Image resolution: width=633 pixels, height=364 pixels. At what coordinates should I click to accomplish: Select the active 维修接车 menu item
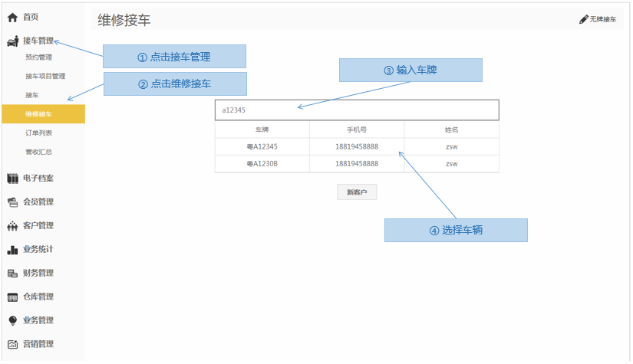(x=39, y=114)
